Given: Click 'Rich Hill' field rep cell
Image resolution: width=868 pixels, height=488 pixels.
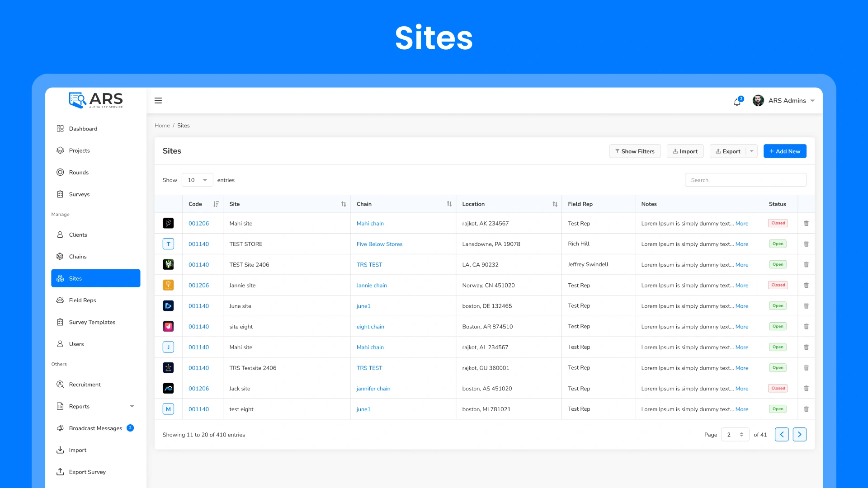Looking at the screenshot, I should (579, 244).
